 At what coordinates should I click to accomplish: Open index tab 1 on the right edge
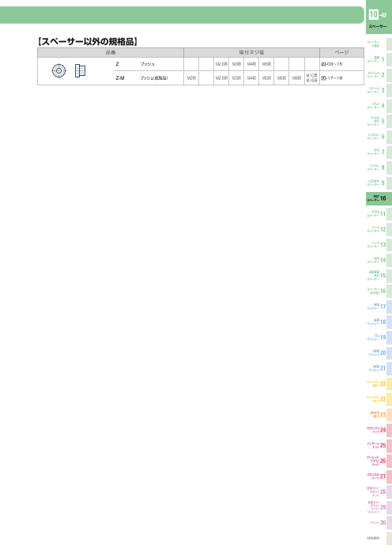click(379, 59)
